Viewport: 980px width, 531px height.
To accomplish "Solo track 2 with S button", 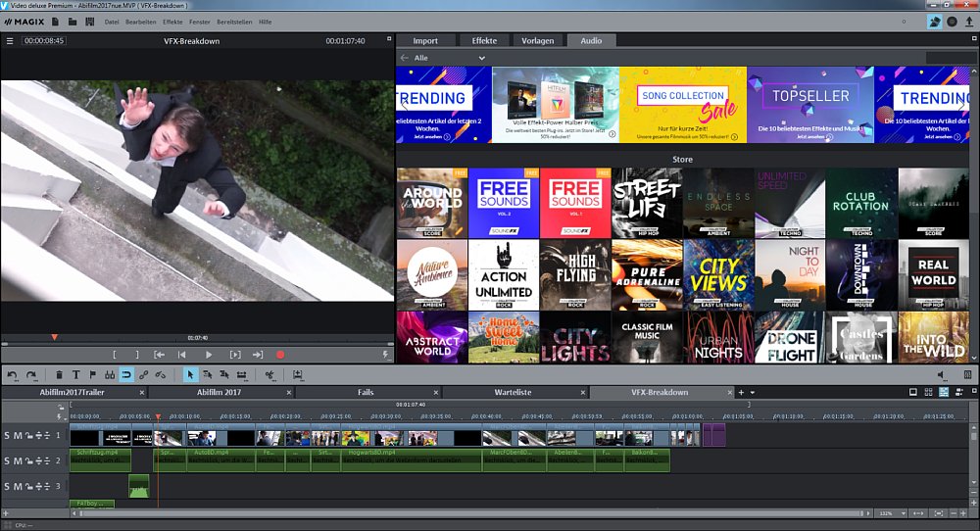I will (x=7, y=460).
